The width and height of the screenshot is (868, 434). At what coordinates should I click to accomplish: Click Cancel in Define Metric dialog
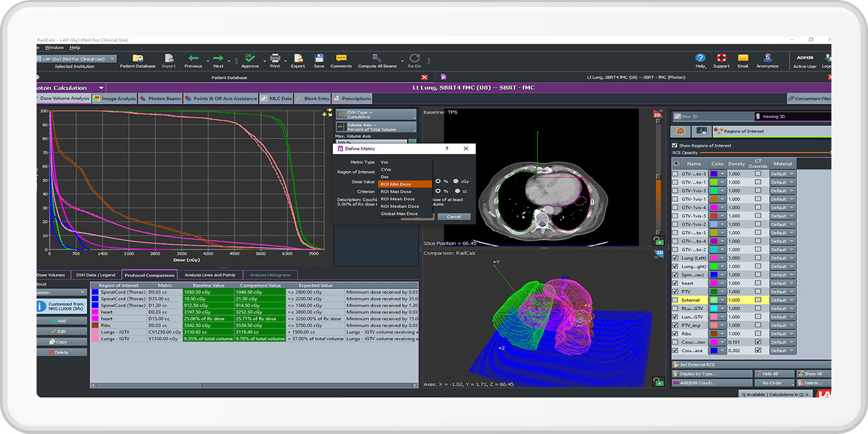point(454,216)
